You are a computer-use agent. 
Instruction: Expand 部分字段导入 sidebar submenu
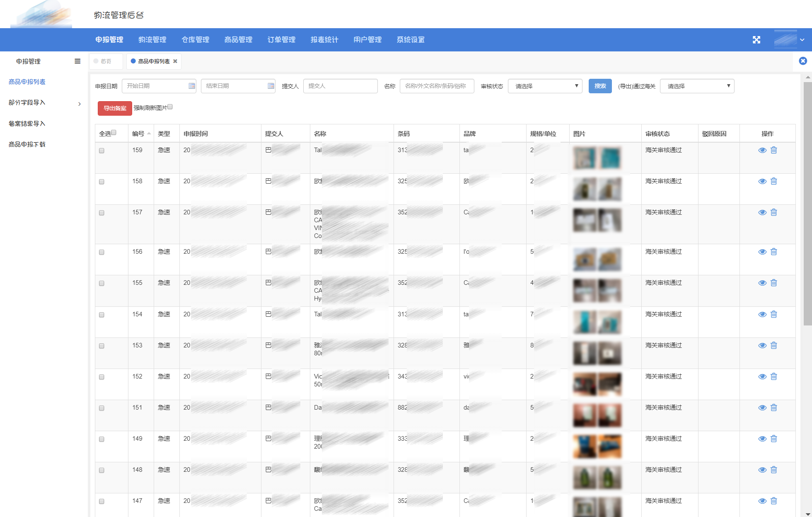click(x=80, y=104)
